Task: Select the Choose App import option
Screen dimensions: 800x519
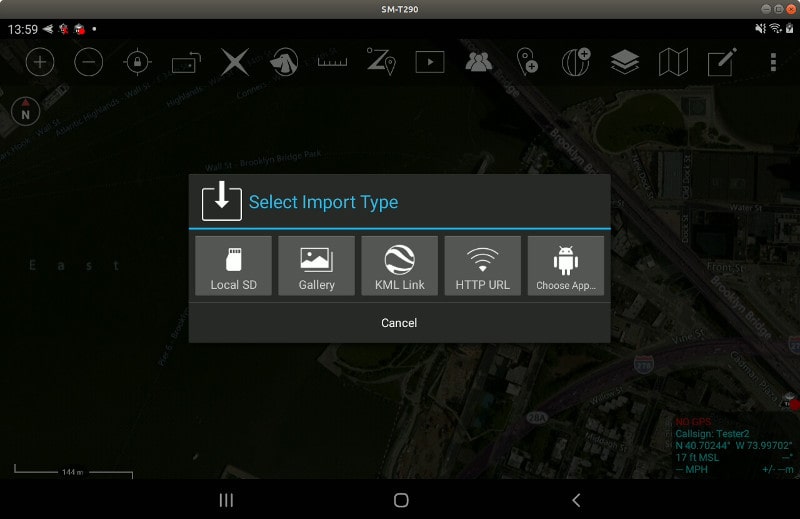Action: [566, 265]
